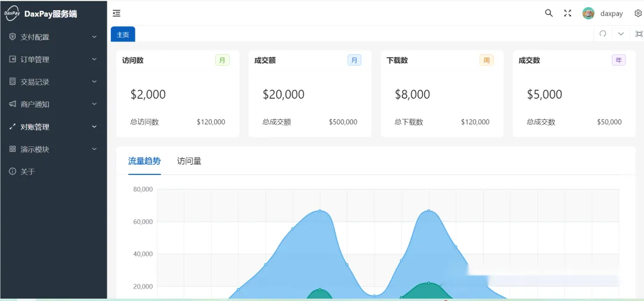This screenshot has width=644, height=301.
Task: Click the $5,000 value
Action: point(544,94)
